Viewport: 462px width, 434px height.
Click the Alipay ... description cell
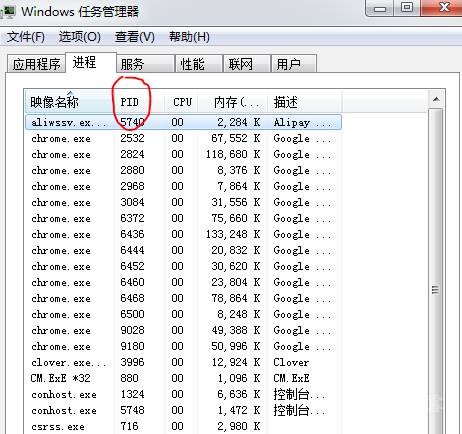302,123
